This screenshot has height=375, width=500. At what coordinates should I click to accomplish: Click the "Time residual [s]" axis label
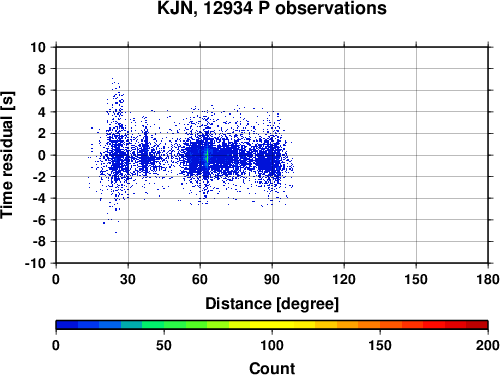pos(7,155)
